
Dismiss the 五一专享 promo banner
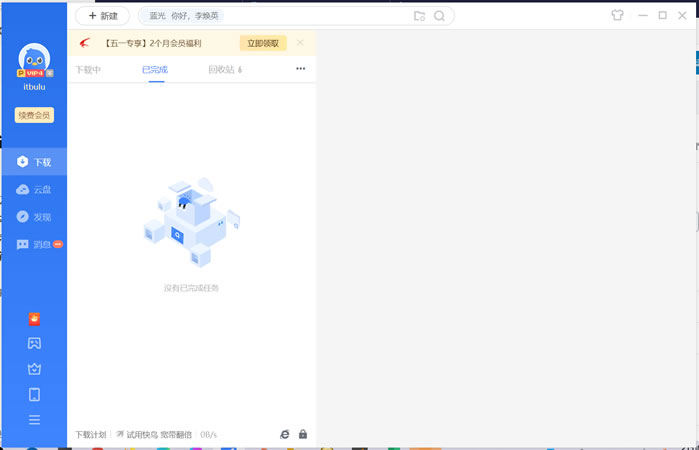click(x=300, y=42)
